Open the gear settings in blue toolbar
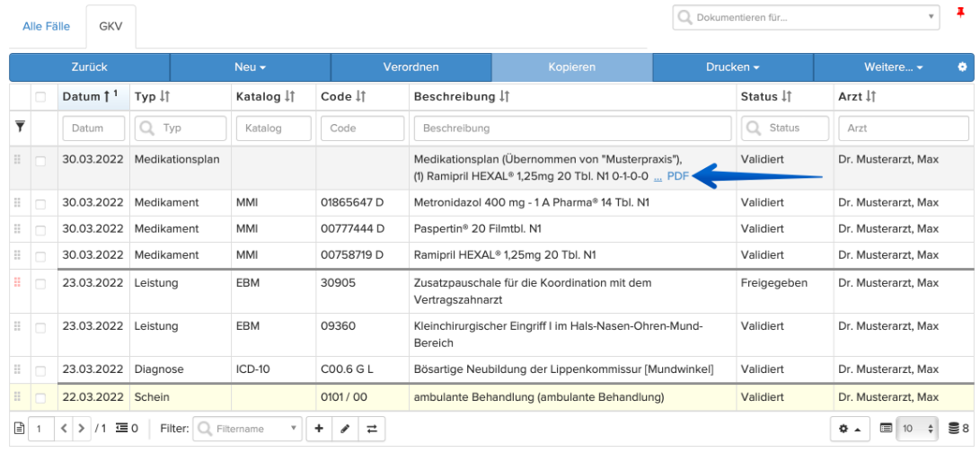The image size is (980, 453). pyautogui.click(x=963, y=67)
